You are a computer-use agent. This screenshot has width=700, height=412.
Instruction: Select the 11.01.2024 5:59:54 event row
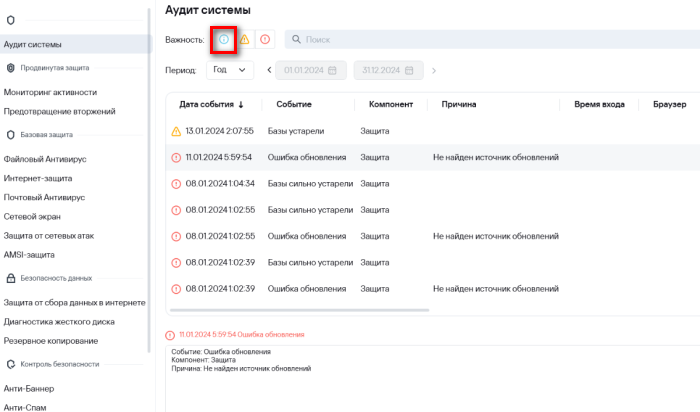pyautogui.click(x=433, y=158)
